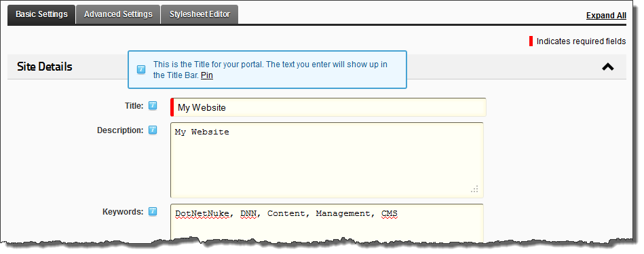Click the Expand All link
Screen dimensions: 644x254
pyautogui.click(x=606, y=16)
